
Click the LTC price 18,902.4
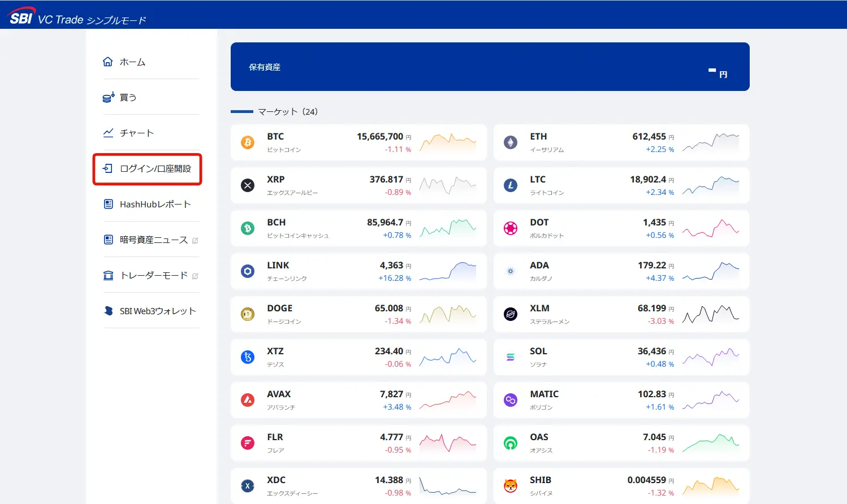coord(648,180)
